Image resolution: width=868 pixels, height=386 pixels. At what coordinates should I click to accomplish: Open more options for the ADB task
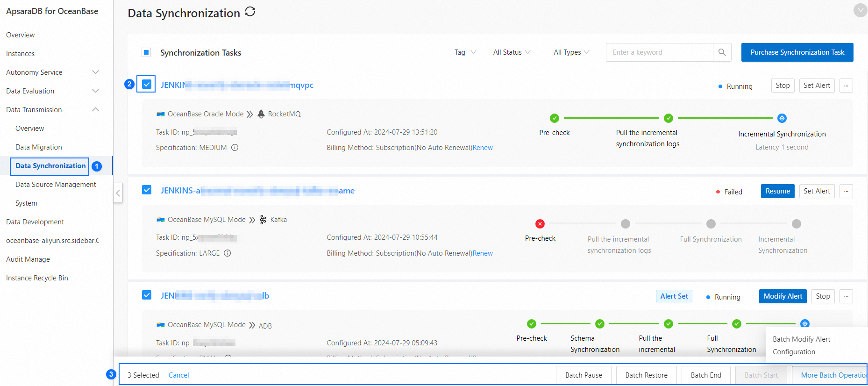point(846,296)
